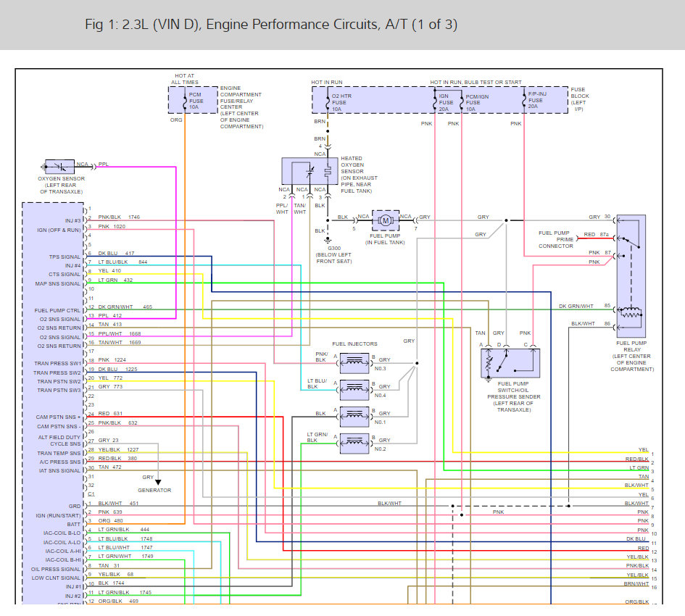Click the 'LT BLU/BLK 844' wire label

coord(123,262)
